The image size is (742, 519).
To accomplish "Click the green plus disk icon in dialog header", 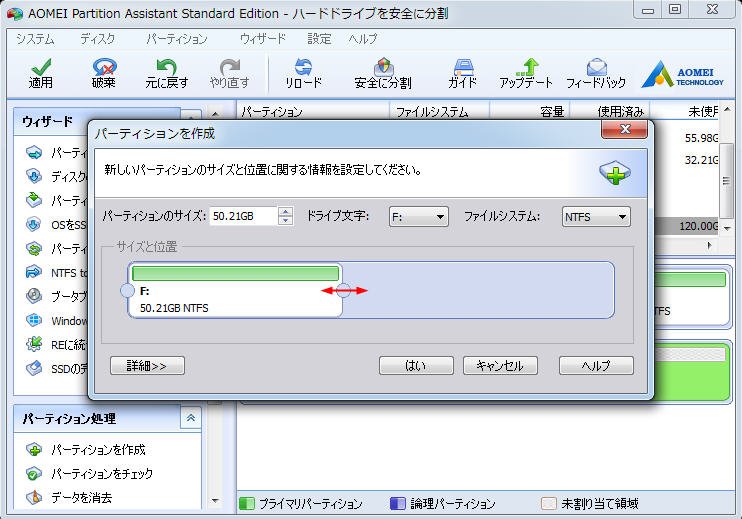I will pos(615,173).
